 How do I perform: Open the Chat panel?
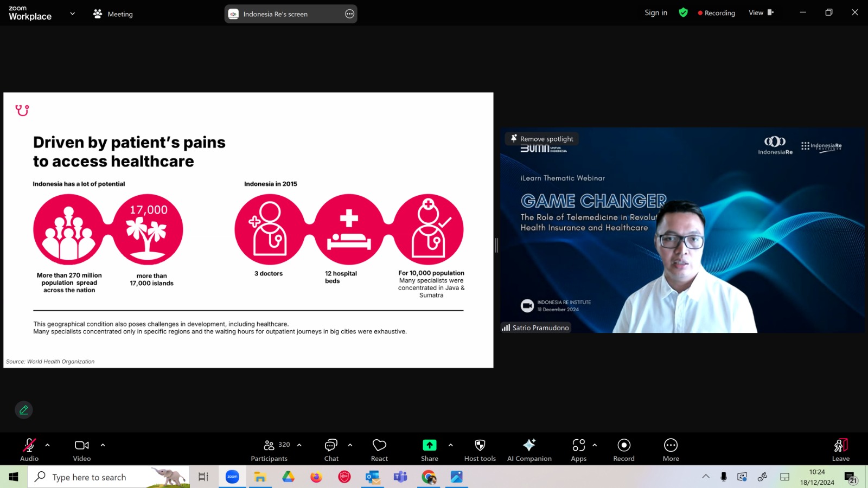click(331, 450)
